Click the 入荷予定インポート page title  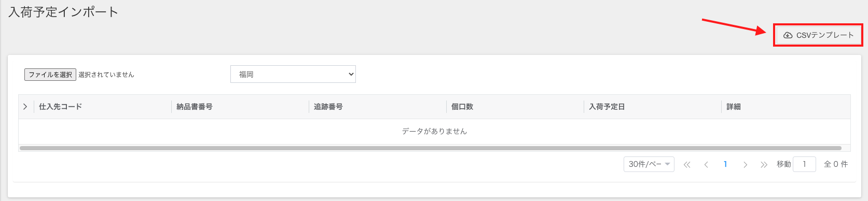pos(63,12)
